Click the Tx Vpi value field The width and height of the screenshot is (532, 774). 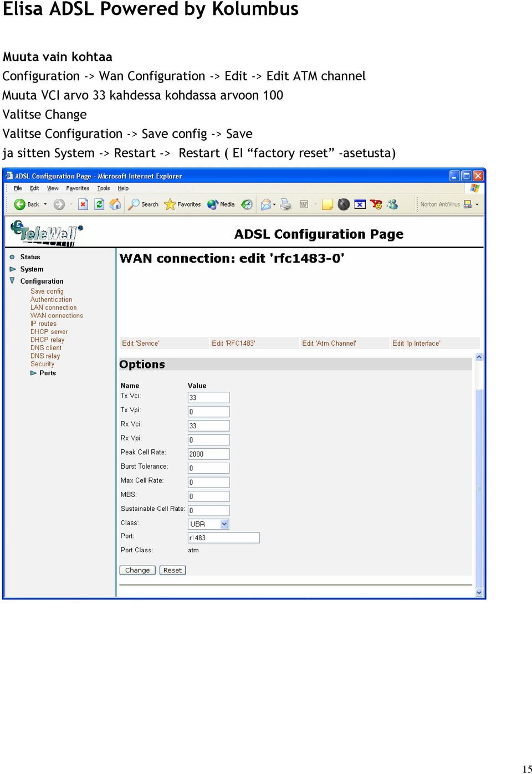[208, 412]
